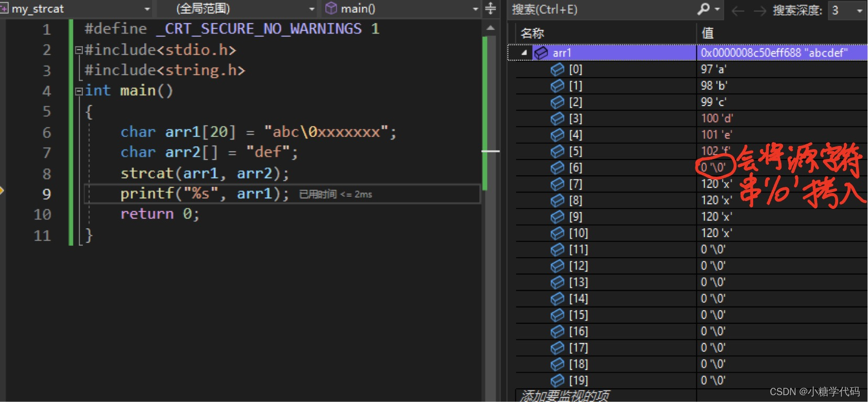Screen dimensions: 868x402
Task: Click the icon next to element [7]
Action: [x=557, y=184]
